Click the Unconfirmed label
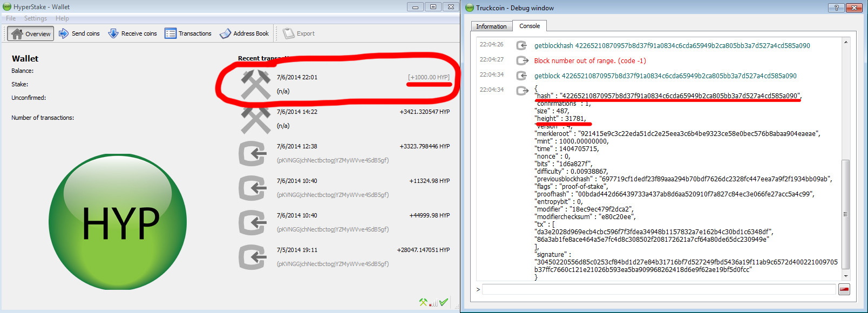 pos(29,98)
